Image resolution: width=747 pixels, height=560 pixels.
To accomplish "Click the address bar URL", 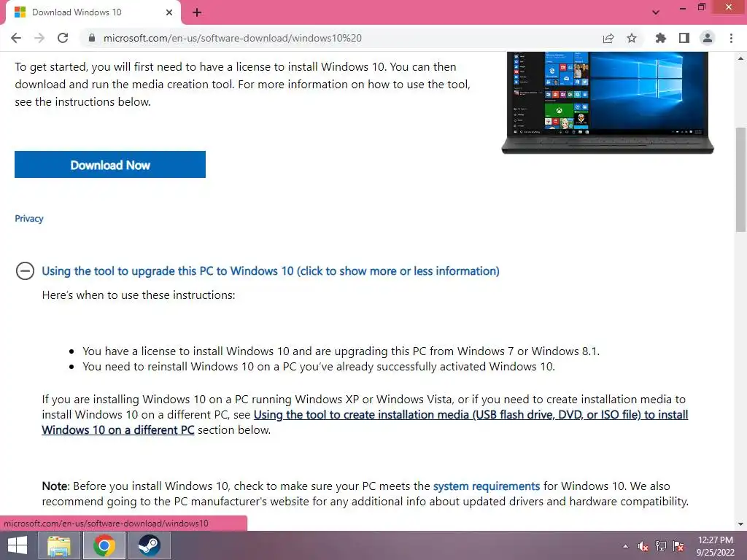I will (233, 38).
